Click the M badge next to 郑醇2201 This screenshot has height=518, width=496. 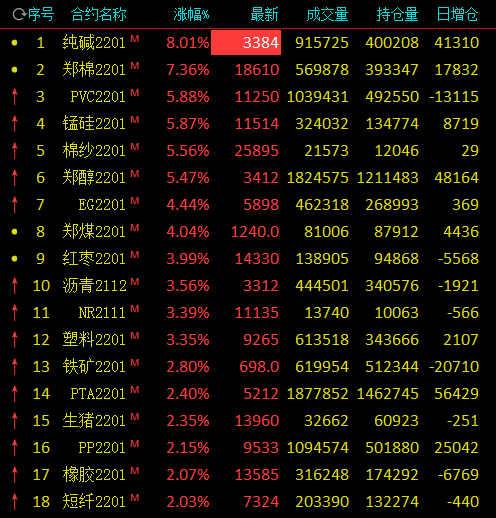click(135, 173)
